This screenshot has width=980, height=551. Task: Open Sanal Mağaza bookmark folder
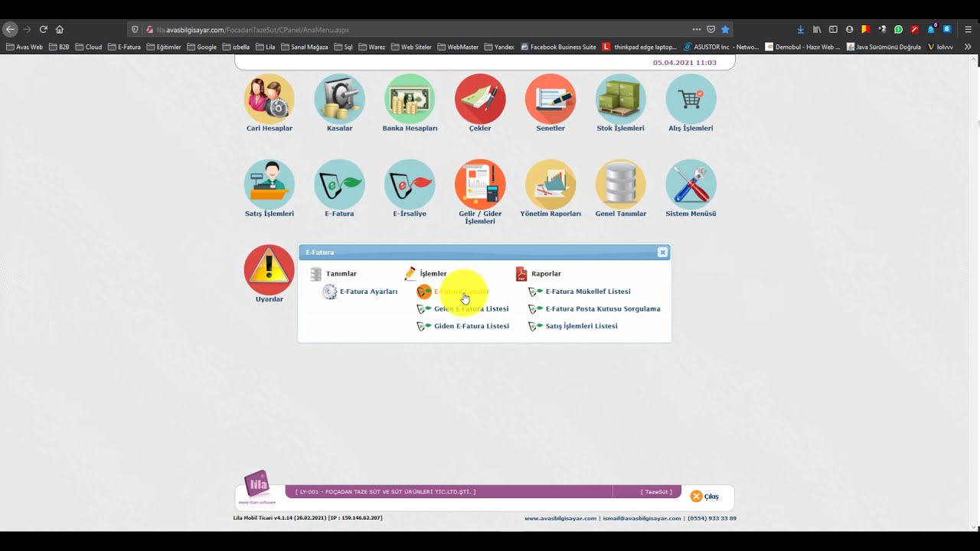305,47
